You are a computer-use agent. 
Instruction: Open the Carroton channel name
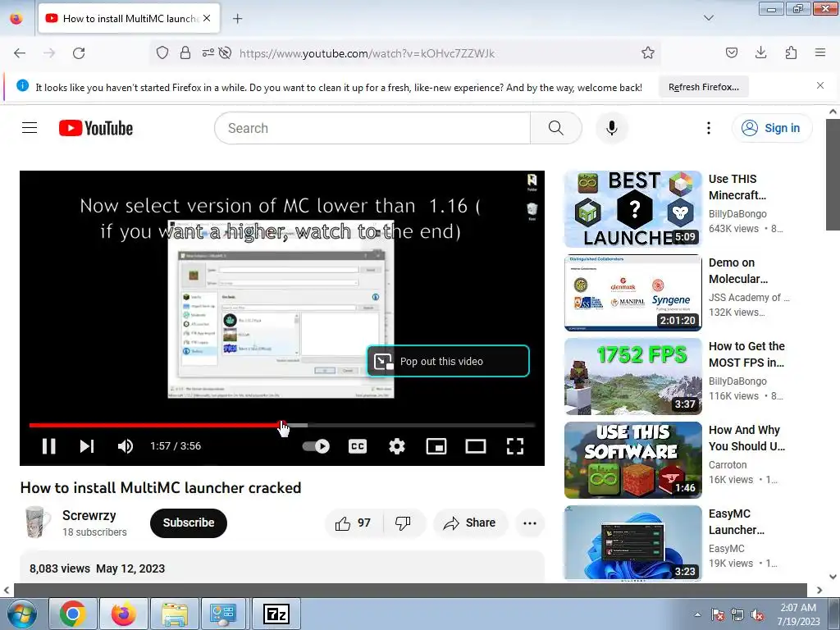pos(728,465)
